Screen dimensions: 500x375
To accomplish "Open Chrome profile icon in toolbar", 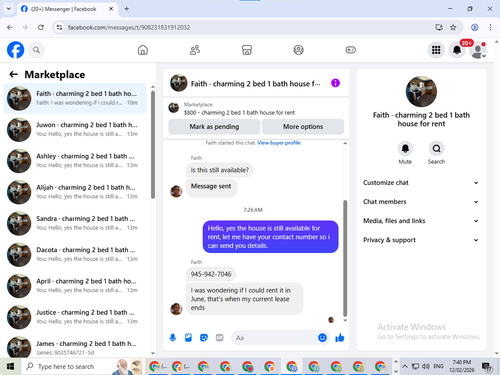I will [475, 27].
